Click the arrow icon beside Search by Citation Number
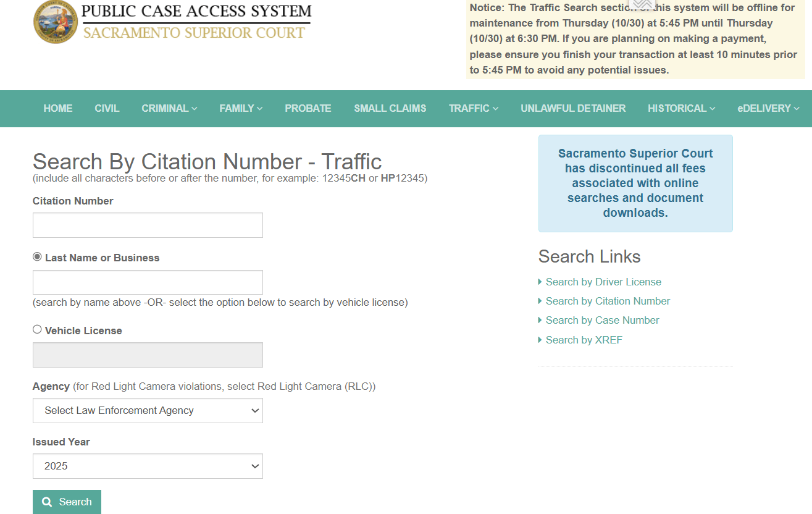The height and width of the screenshot is (514, 812). point(540,301)
